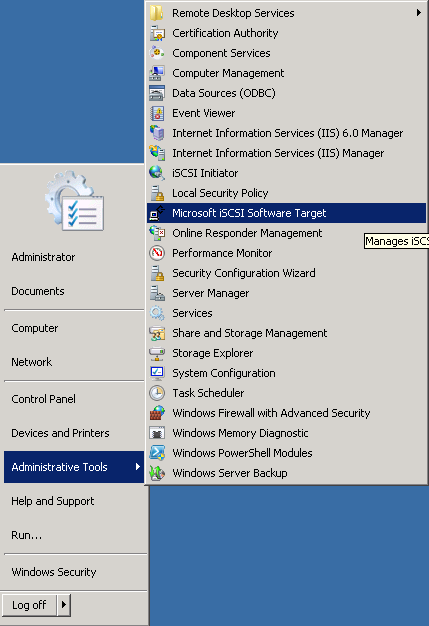Click the Windows Memory Diagnostic icon
The height and width of the screenshot is (626, 429).
pos(157,433)
